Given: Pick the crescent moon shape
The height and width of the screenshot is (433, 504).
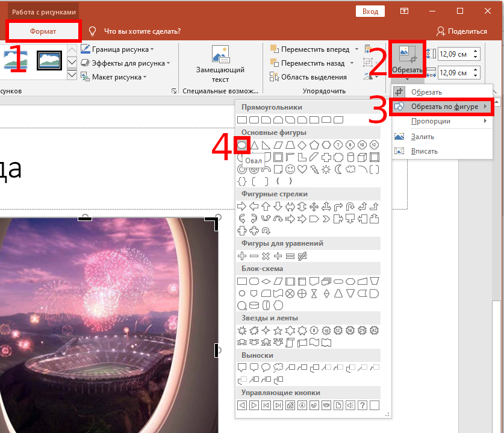Looking at the screenshot, I should 338,169.
